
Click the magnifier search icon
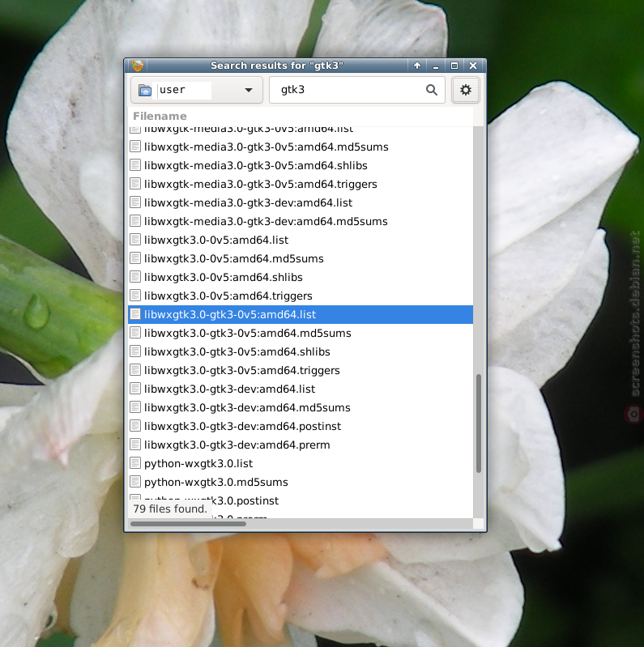tap(432, 90)
